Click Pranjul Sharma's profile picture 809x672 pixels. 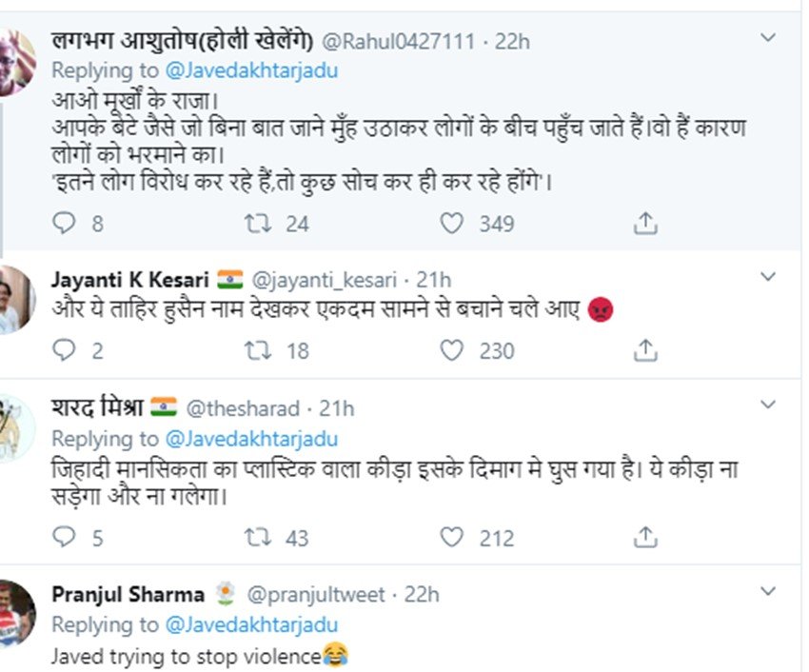click(17, 612)
